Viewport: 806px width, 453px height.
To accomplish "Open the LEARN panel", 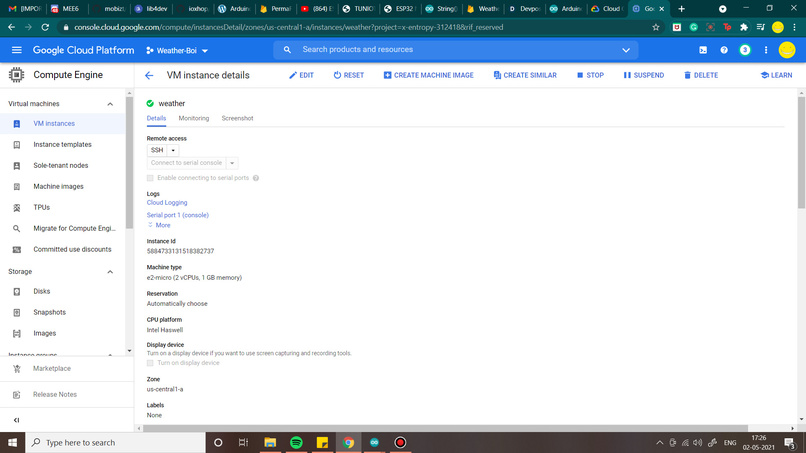I will point(776,75).
